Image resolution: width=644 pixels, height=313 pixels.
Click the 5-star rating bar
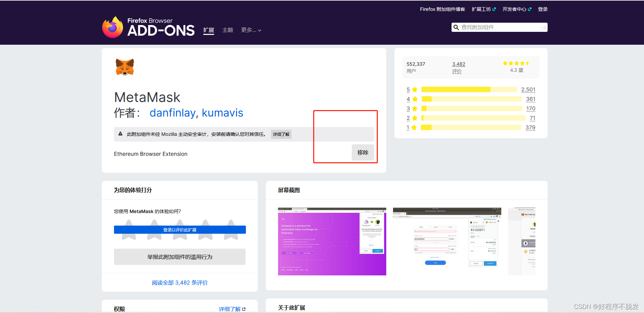click(469, 89)
